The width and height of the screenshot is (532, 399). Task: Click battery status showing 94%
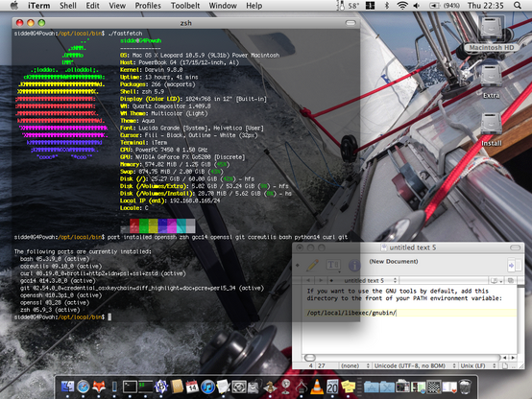[x=445, y=6]
